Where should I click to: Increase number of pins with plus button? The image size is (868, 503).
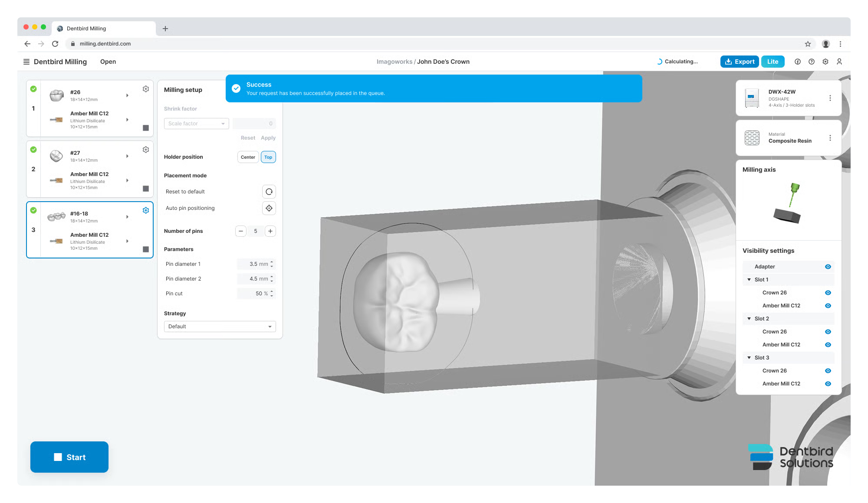(270, 231)
